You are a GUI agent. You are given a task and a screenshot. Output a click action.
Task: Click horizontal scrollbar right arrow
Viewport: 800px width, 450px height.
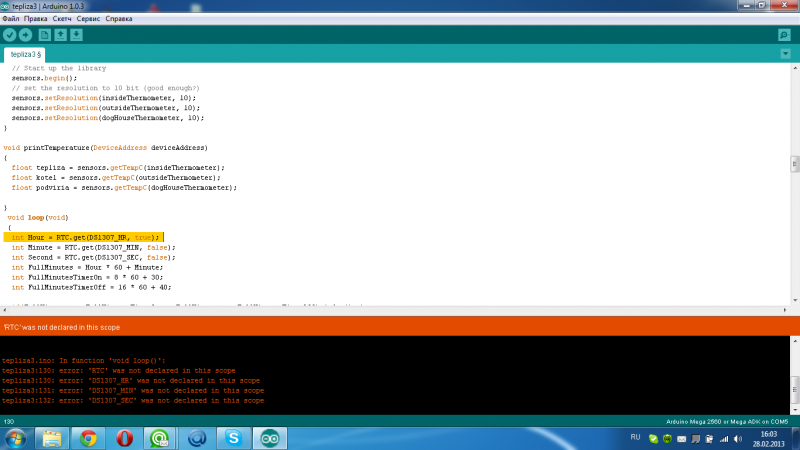click(785, 310)
